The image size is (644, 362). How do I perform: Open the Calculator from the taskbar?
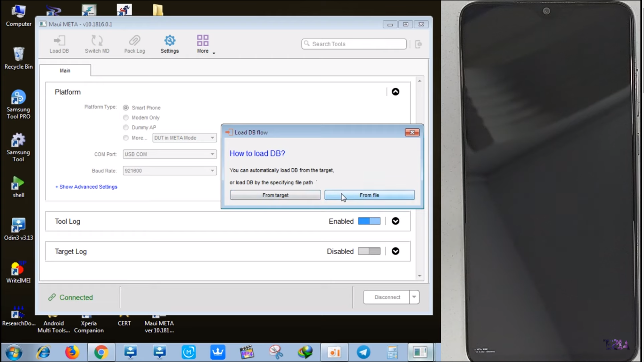coord(392,352)
